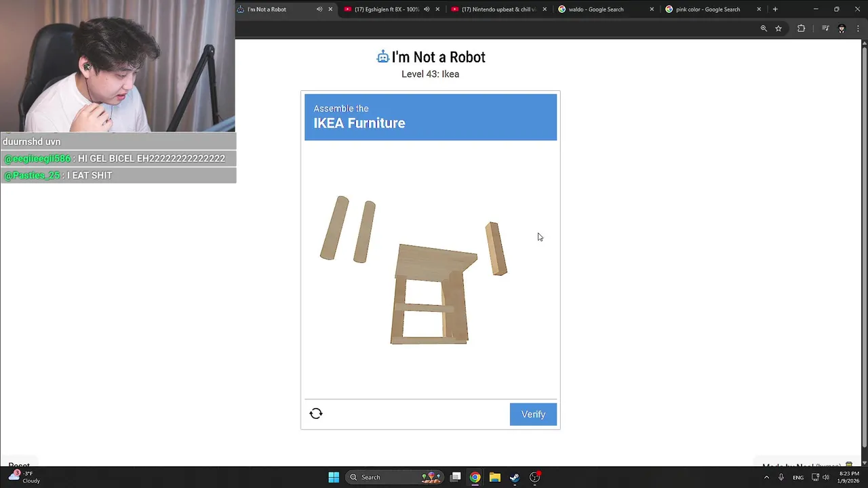Close the Egshiglen ft BX tab
The height and width of the screenshot is (488, 868).
437,9
